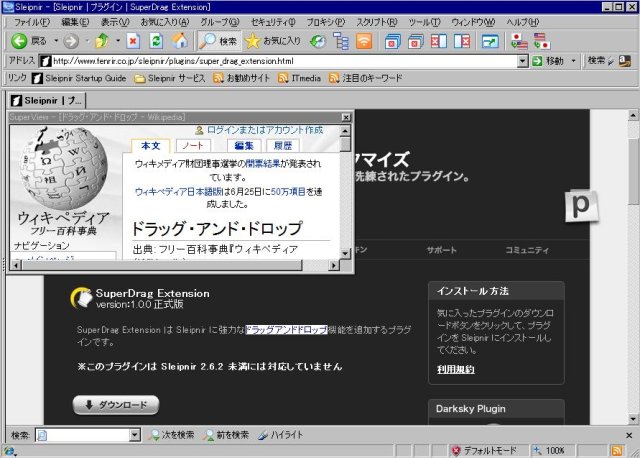Switch to the 本文 tab in Wikipedia
Screen dimensions: 640x458
[151, 146]
